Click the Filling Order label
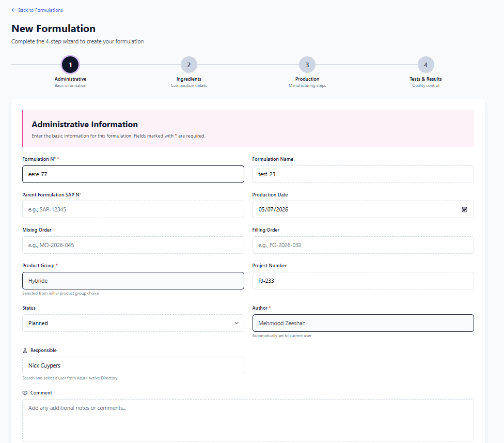 tap(266, 230)
